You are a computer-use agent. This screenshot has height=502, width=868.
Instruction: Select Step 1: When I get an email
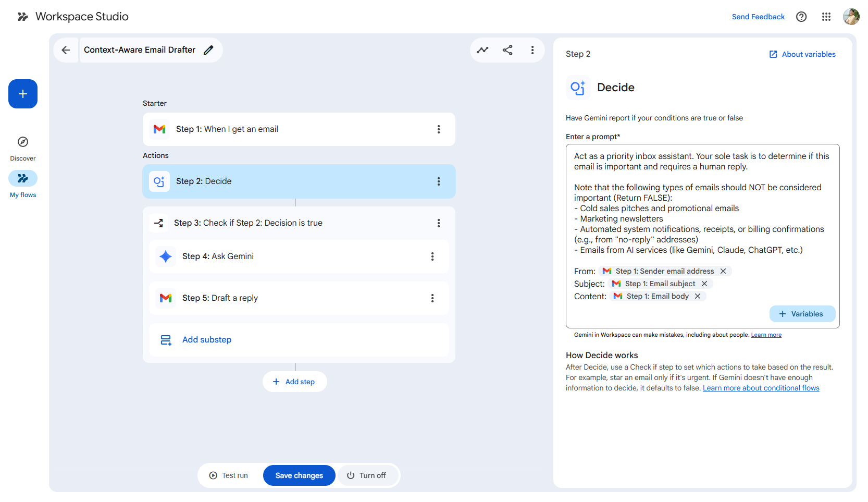click(x=299, y=129)
